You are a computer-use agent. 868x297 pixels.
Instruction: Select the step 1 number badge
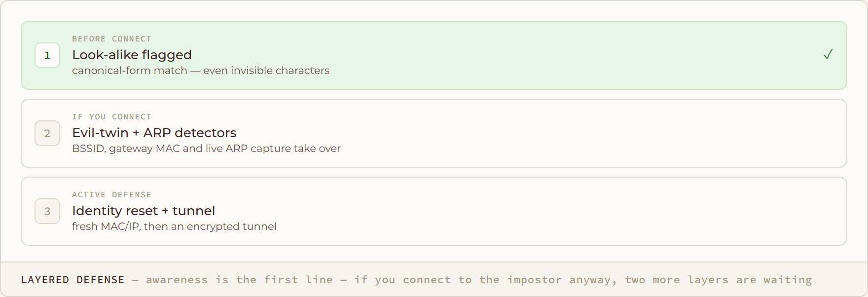point(47,55)
